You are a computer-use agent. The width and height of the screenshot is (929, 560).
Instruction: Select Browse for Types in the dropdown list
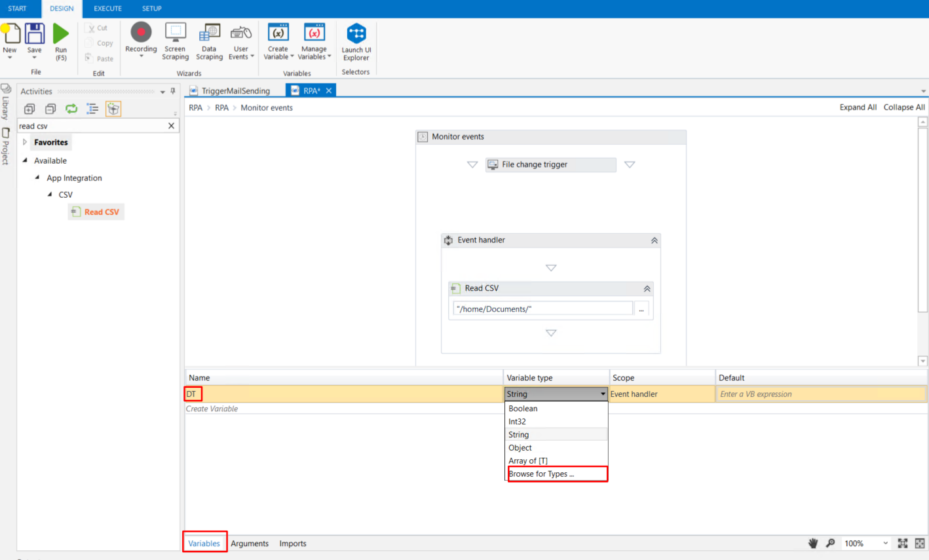point(541,474)
